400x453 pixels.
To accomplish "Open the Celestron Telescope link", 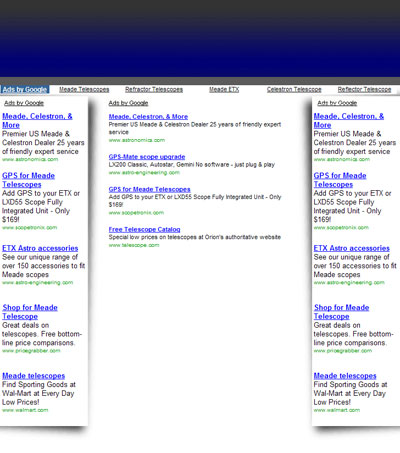I will tap(294, 89).
